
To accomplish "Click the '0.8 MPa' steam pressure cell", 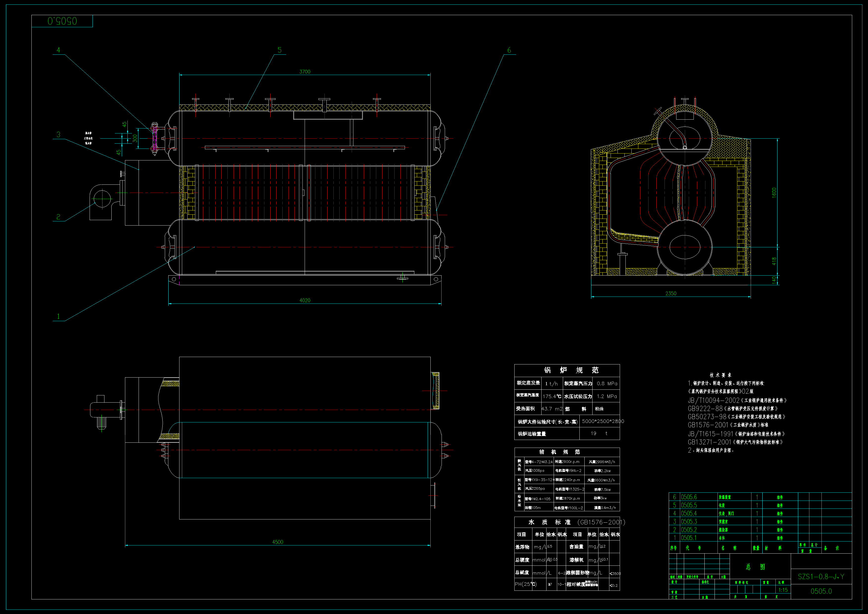I will [x=607, y=383].
